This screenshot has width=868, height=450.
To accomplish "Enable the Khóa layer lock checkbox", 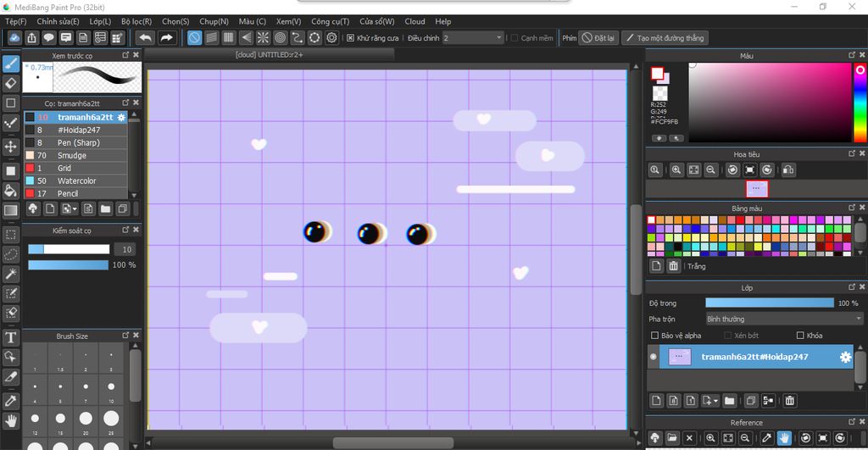I will click(800, 336).
